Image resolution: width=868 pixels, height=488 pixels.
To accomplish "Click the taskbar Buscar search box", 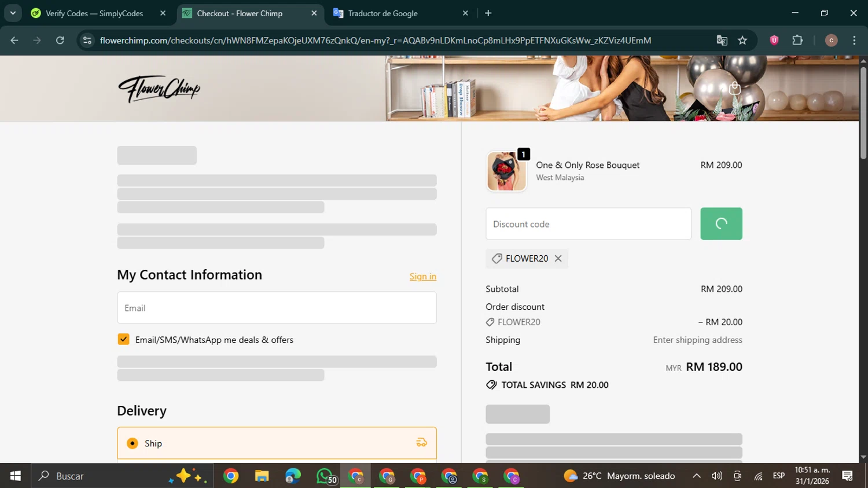I will click(123, 476).
